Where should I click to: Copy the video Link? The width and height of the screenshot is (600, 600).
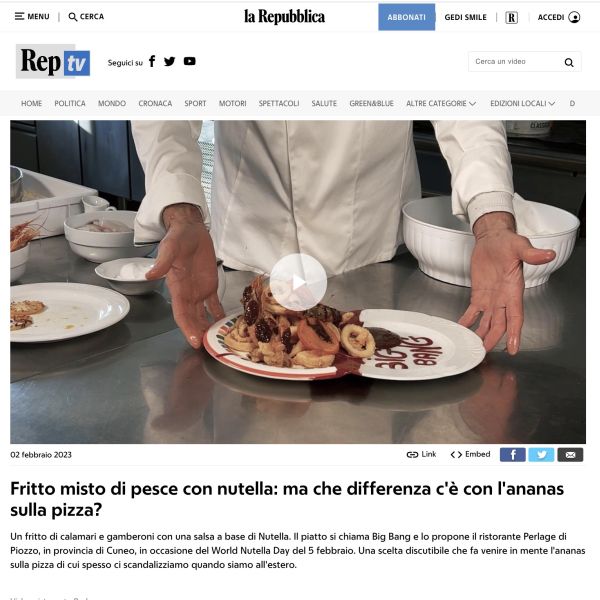(x=421, y=454)
